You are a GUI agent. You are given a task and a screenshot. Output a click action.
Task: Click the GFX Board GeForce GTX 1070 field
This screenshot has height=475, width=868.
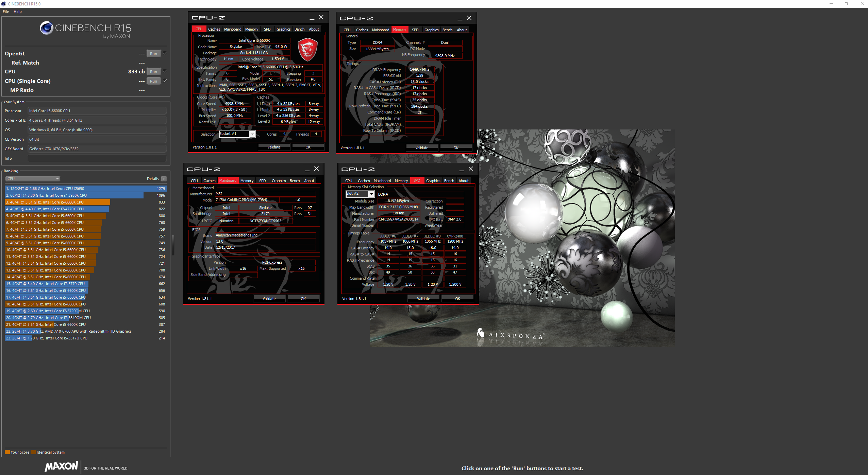[97, 149]
